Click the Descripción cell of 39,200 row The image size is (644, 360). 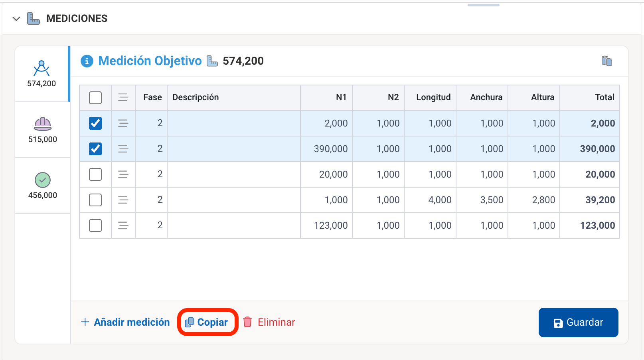[233, 200]
